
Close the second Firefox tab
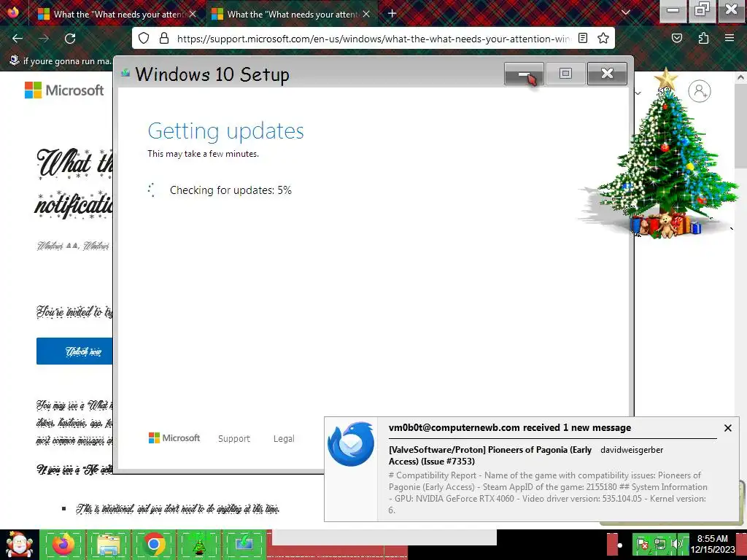[366, 15]
